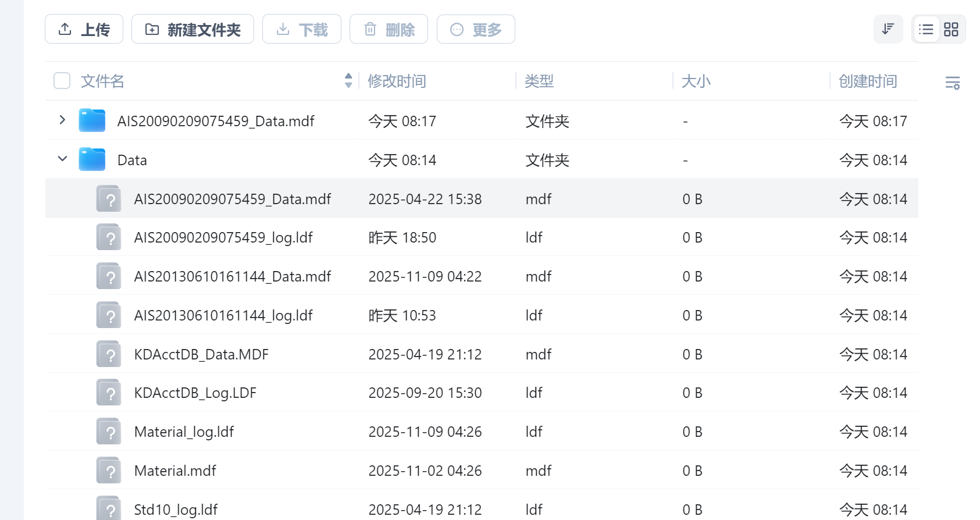Viewport: 980px width, 520px height.
Task: Click the 下载 download button
Action: pos(301,29)
